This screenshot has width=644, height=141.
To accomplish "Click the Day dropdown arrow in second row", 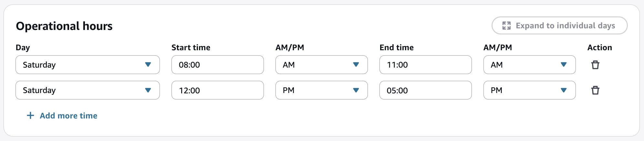I will pos(148,90).
